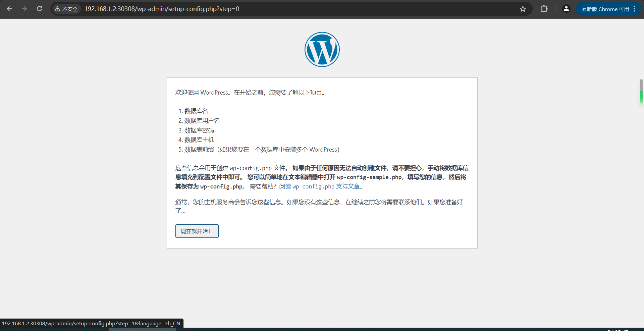The image size is (644, 331).
Task: Click the WordPress logo
Action: tap(322, 49)
